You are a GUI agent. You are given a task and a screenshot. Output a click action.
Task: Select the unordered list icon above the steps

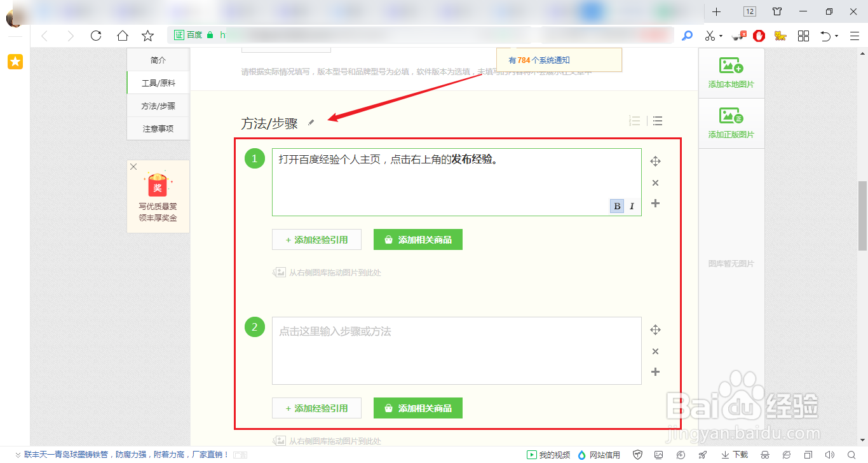657,120
